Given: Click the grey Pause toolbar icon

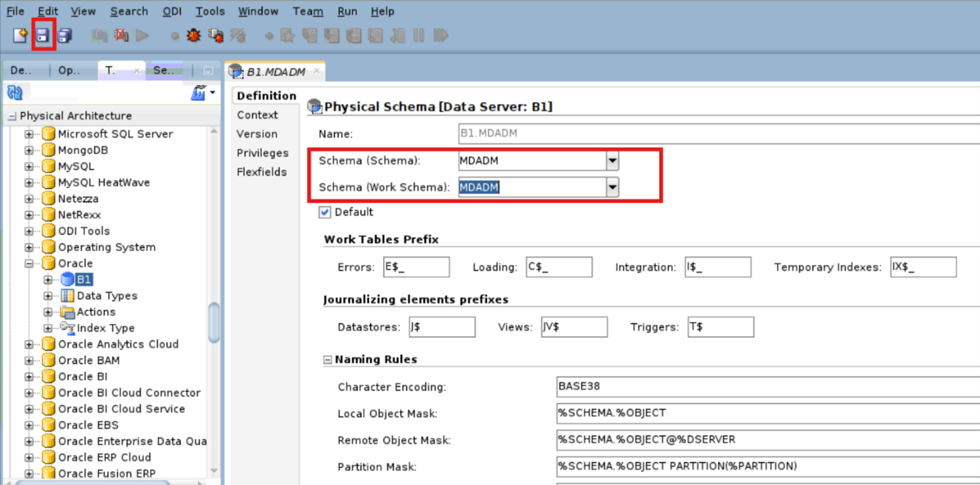Looking at the screenshot, I should [419, 35].
